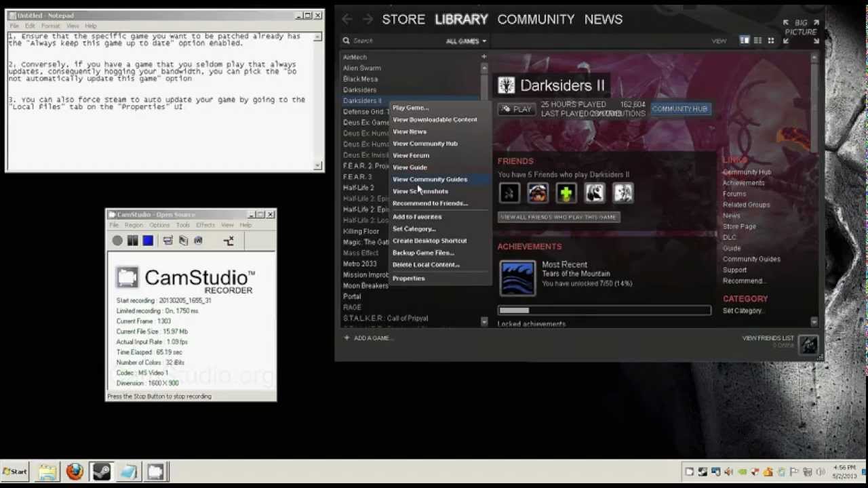Viewport: 868px width, 488px height.
Task: Open Related Groups link
Action: pos(746,205)
